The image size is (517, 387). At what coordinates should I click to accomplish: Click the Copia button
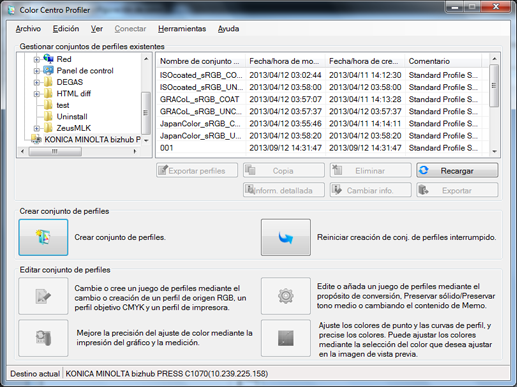pos(284,170)
